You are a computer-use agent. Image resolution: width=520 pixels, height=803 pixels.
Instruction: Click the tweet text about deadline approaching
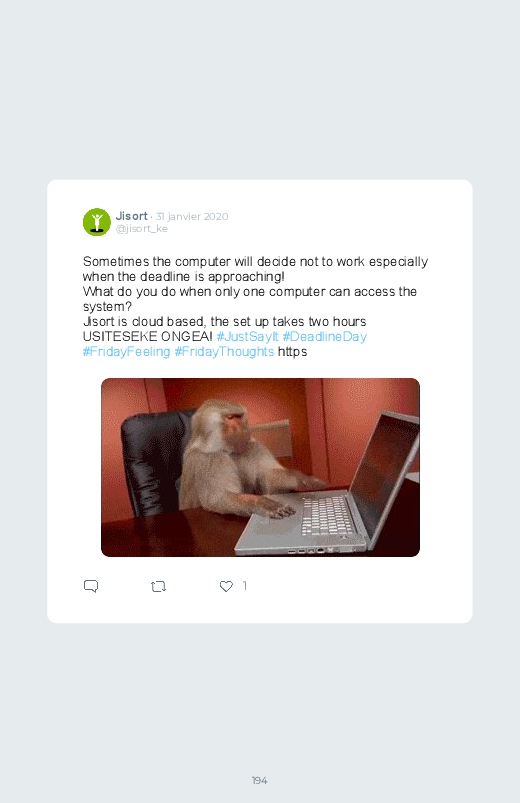point(255,269)
